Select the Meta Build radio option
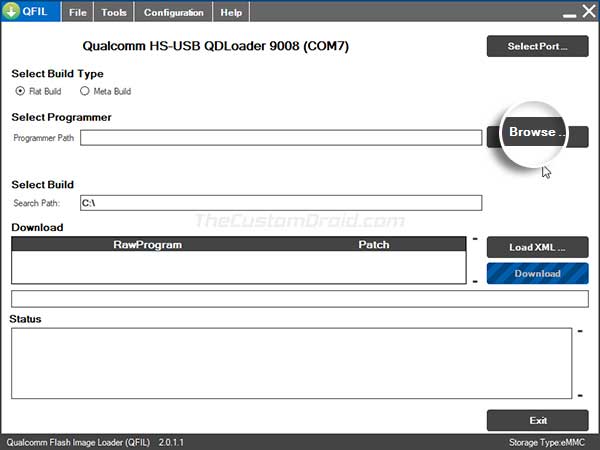600x450 pixels. tap(85, 91)
